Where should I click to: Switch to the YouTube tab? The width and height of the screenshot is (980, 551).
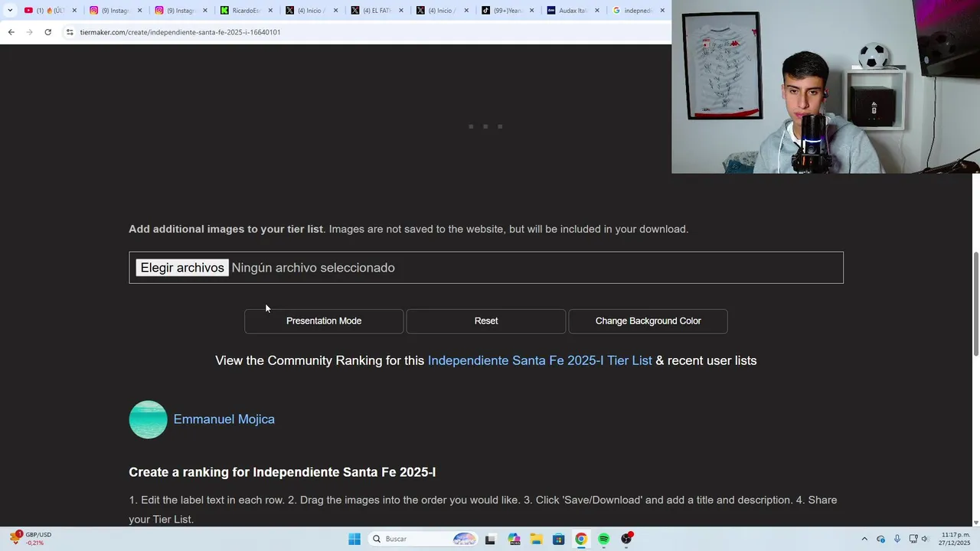click(50, 10)
